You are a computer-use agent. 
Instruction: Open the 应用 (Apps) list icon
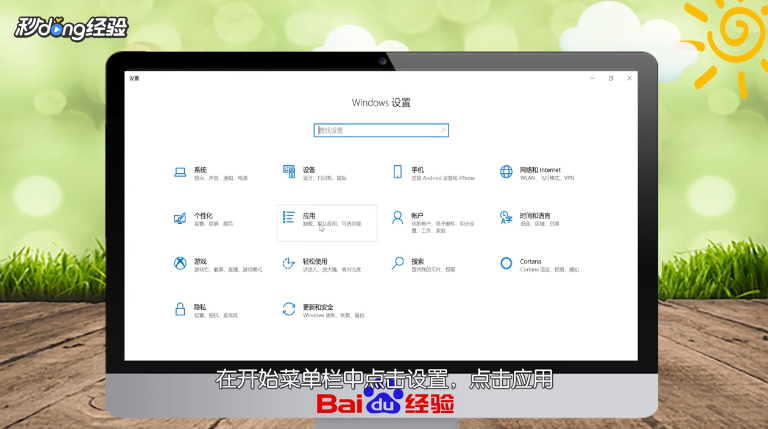[x=288, y=217]
